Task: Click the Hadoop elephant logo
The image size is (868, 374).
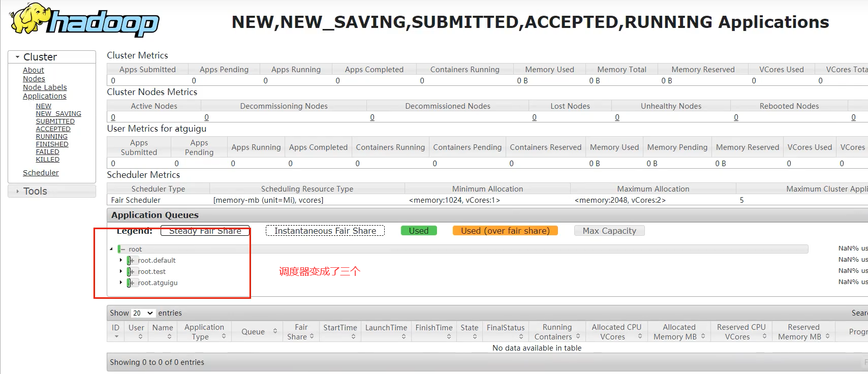Action: pyautogui.click(x=84, y=20)
